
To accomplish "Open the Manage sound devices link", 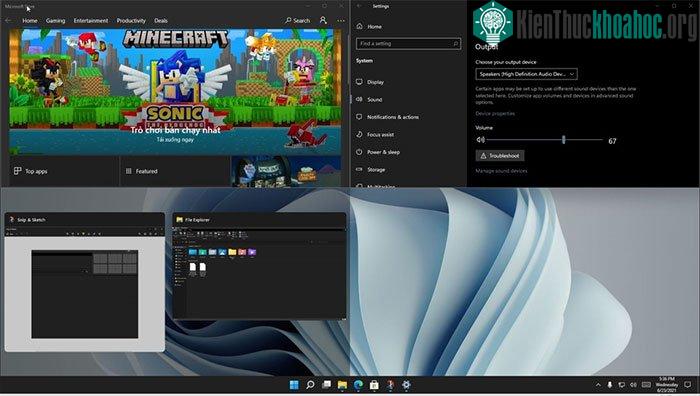I will point(501,171).
